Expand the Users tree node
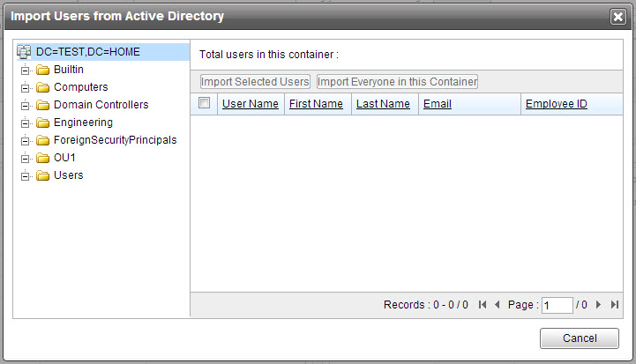This screenshot has height=364, width=636. (26, 175)
